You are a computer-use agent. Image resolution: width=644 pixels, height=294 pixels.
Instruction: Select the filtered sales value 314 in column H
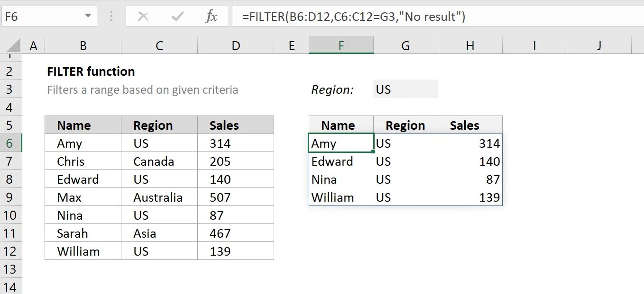tap(470, 143)
